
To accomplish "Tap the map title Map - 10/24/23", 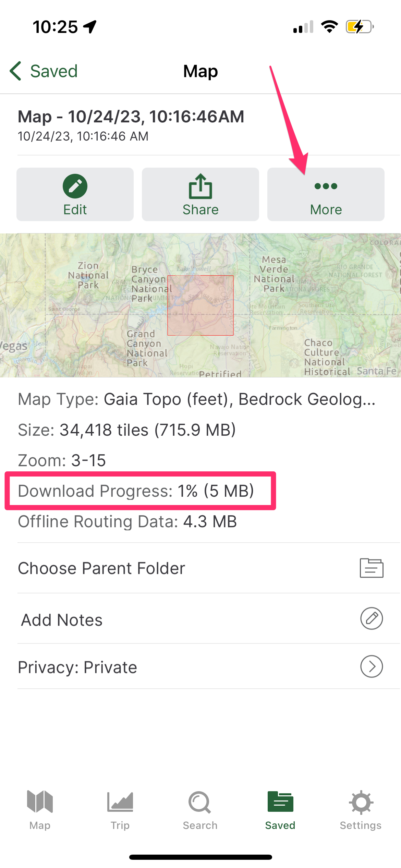I will click(x=131, y=117).
